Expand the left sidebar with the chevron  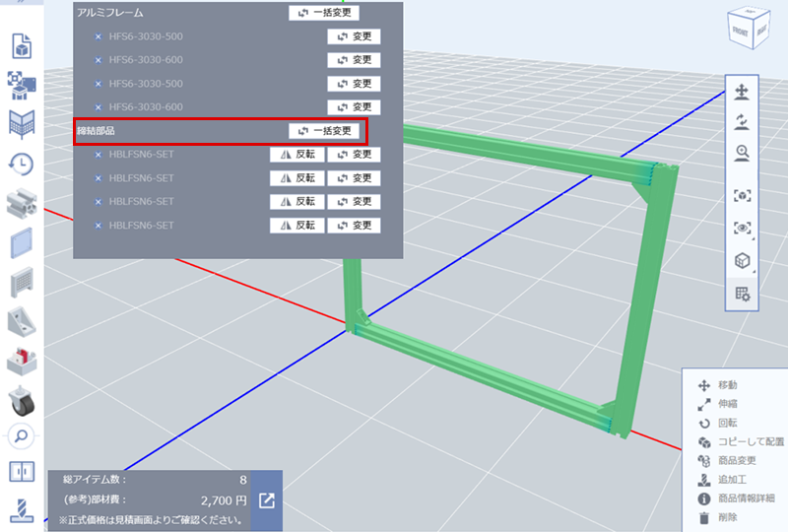22,3
